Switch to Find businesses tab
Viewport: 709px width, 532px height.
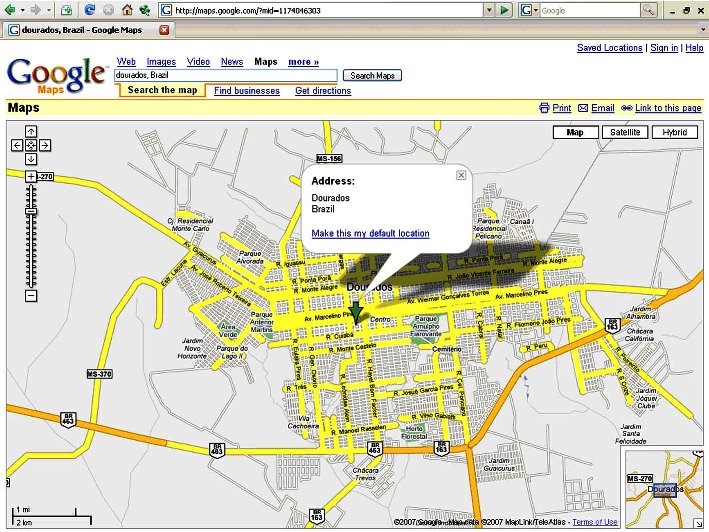coord(247,91)
